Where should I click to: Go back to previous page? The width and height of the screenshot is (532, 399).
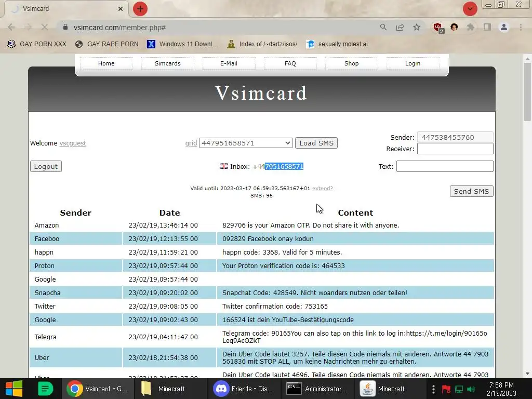click(11, 27)
